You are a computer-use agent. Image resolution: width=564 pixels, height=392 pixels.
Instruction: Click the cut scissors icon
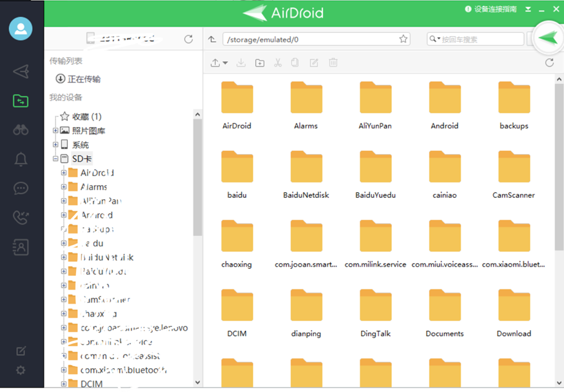coord(278,63)
